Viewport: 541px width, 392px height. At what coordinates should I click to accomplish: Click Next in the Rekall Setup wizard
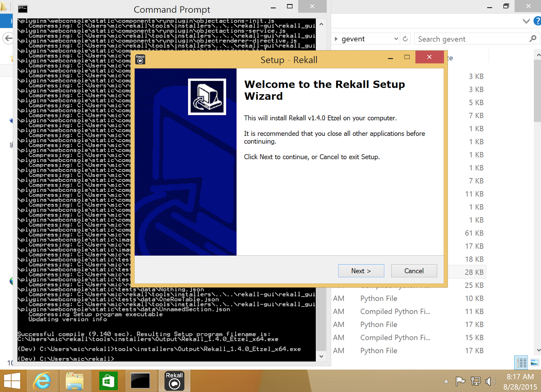click(x=361, y=271)
